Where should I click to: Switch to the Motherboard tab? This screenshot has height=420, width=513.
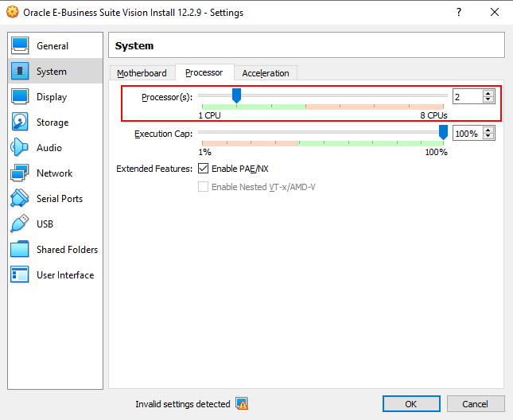pyautogui.click(x=142, y=73)
